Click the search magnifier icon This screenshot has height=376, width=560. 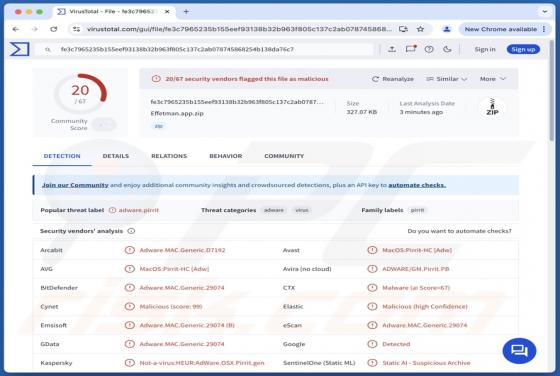48,50
